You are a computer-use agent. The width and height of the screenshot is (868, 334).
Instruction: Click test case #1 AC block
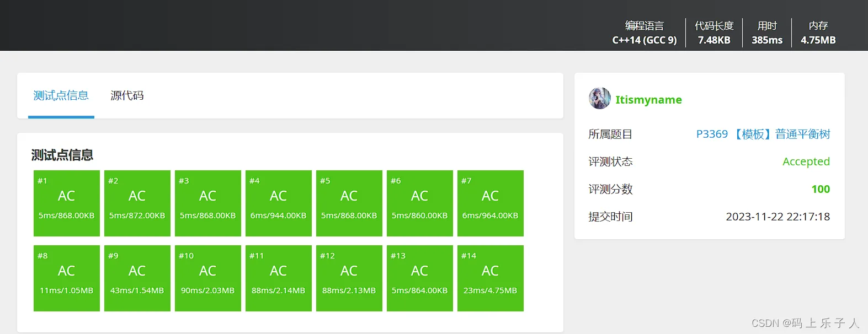click(x=67, y=203)
